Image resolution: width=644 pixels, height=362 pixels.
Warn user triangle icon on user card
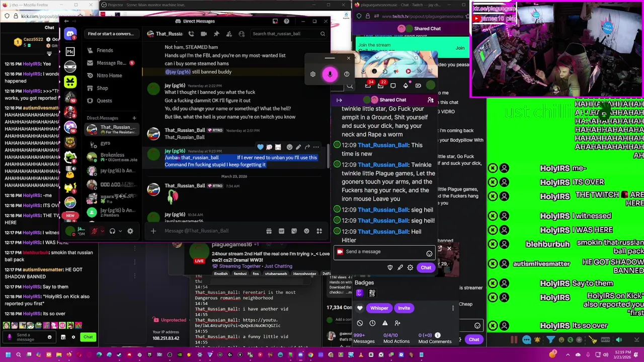(385, 323)
